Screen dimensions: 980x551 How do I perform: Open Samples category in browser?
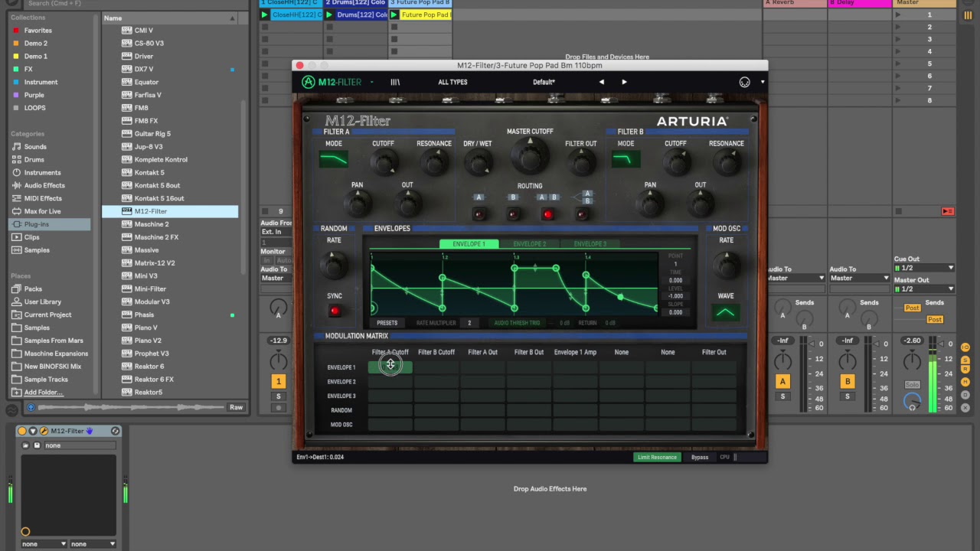tap(37, 250)
